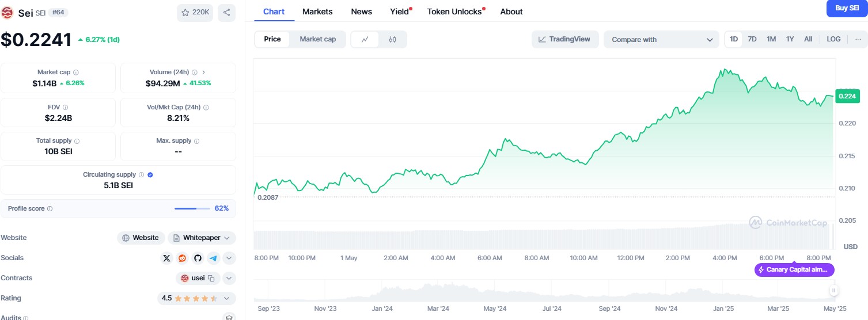Click the Buy SEI button

[846, 8]
